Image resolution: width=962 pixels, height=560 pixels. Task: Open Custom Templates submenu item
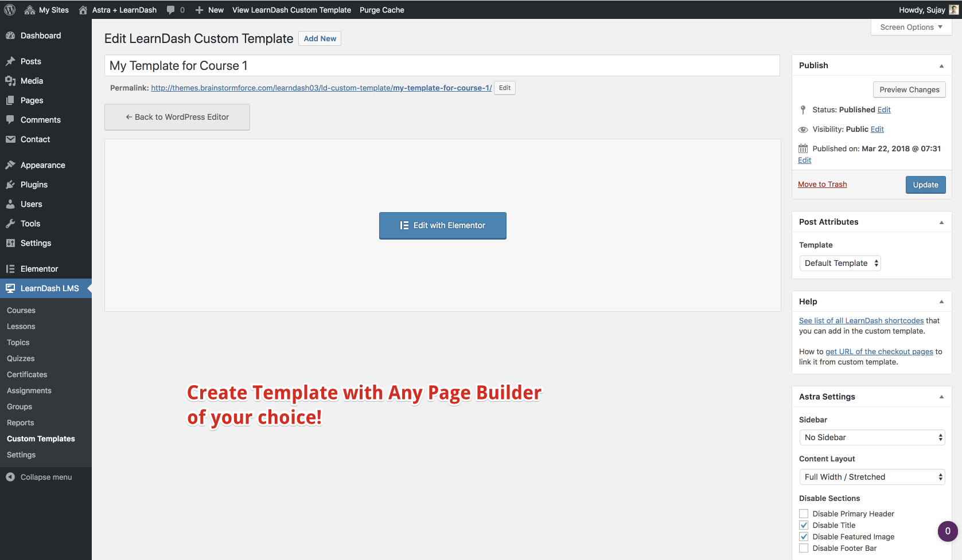(41, 438)
